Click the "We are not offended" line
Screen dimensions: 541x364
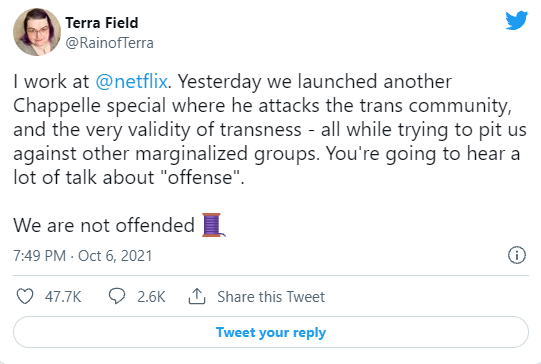coord(104,226)
